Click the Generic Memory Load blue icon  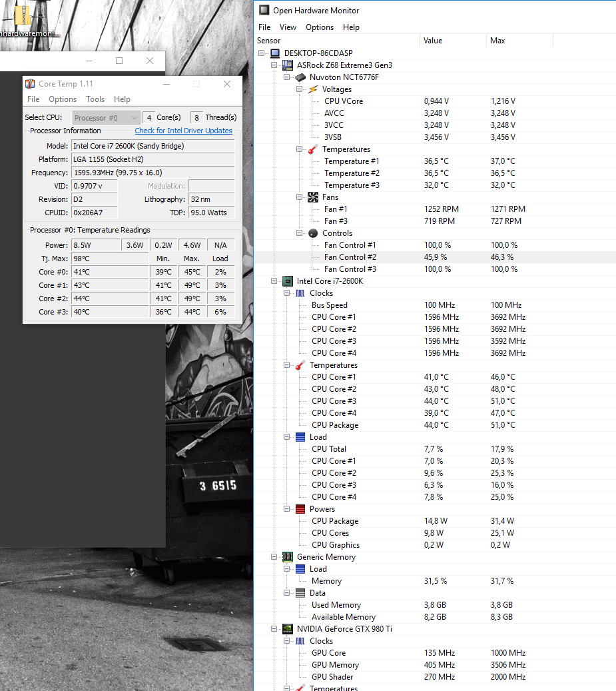pos(300,569)
